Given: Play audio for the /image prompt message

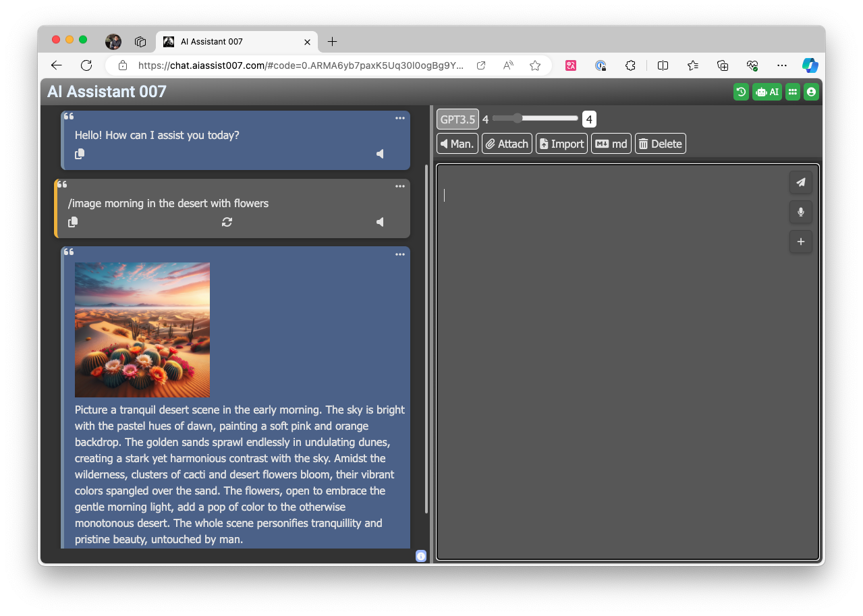Looking at the screenshot, I should [380, 222].
